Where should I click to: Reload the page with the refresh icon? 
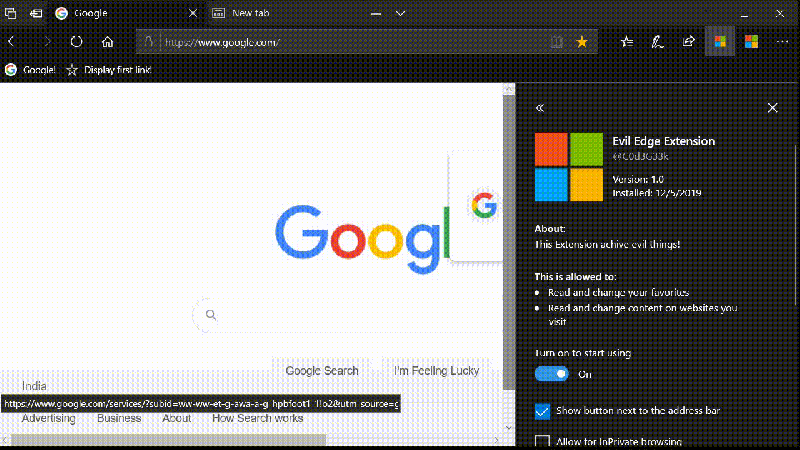coord(77,41)
